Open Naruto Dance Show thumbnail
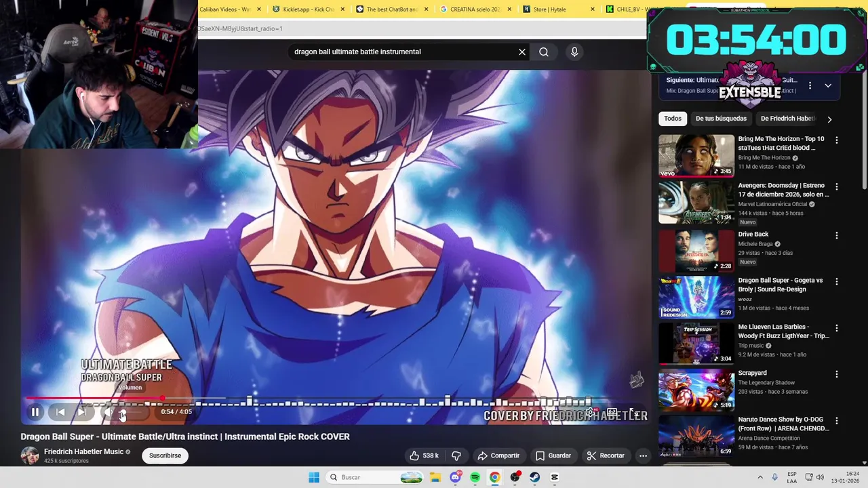The image size is (868, 488). coord(696,435)
